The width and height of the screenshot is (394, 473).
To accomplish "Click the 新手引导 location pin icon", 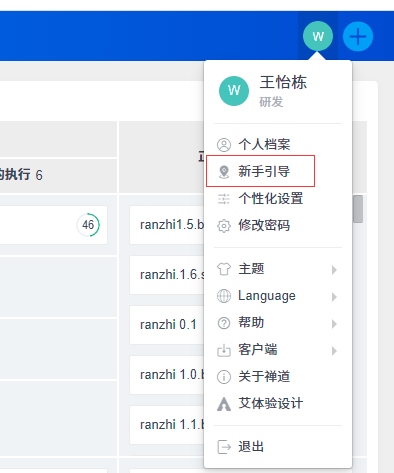I will point(224,172).
